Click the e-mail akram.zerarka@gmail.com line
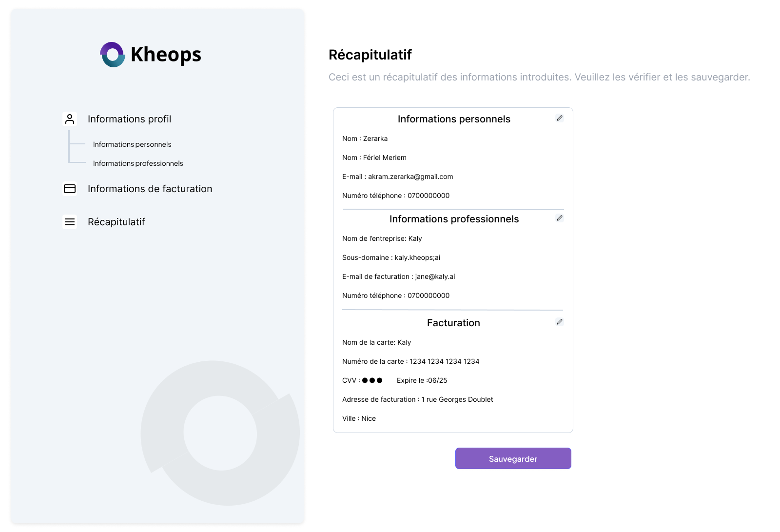This screenshot has height=532, width=780. [397, 177]
